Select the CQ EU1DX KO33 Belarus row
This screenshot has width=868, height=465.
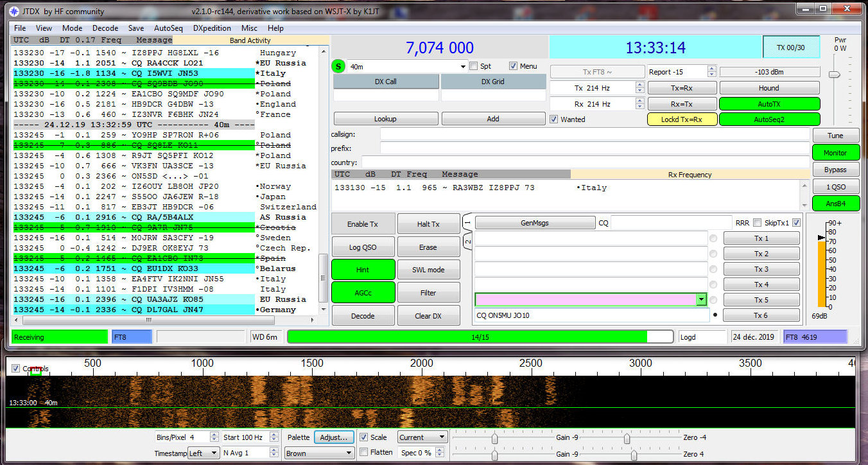165,268
